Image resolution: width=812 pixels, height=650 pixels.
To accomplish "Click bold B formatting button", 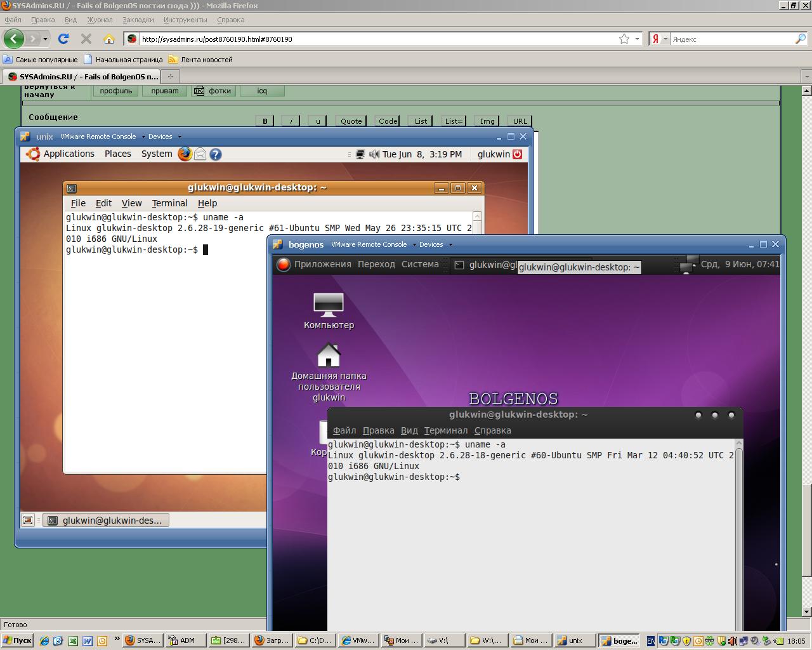I will coord(265,121).
